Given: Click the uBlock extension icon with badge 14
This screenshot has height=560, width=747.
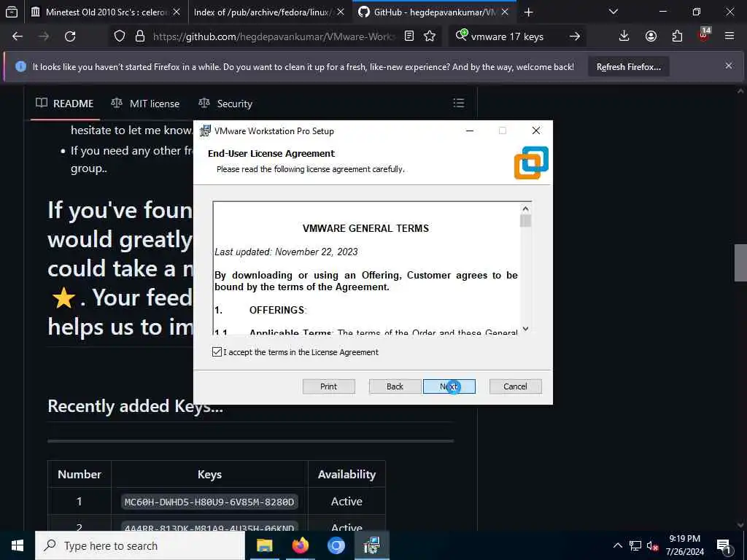Looking at the screenshot, I should pyautogui.click(x=704, y=36).
